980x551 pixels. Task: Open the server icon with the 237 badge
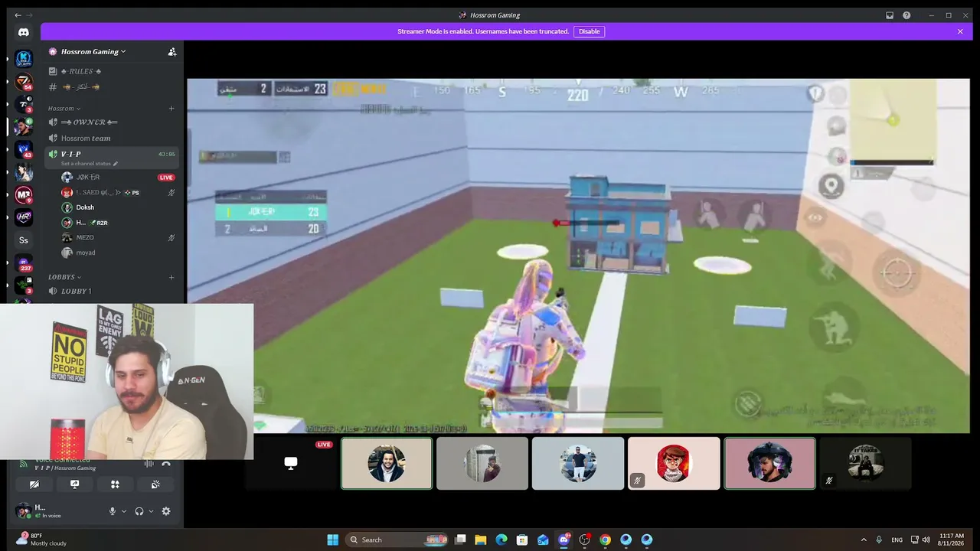coord(24,263)
